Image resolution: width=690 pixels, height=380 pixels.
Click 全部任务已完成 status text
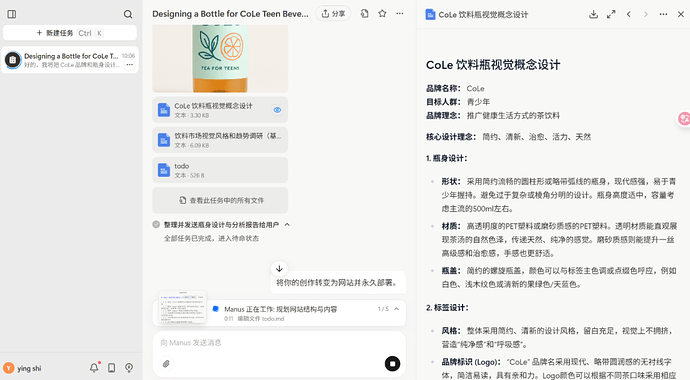(x=211, y=238)
